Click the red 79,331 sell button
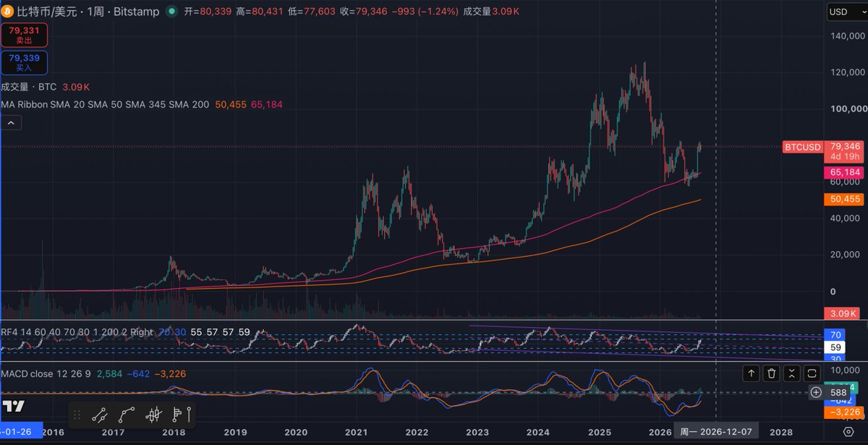Image resolution: width=868 pixels, height=445 pixels. [25, 35]
